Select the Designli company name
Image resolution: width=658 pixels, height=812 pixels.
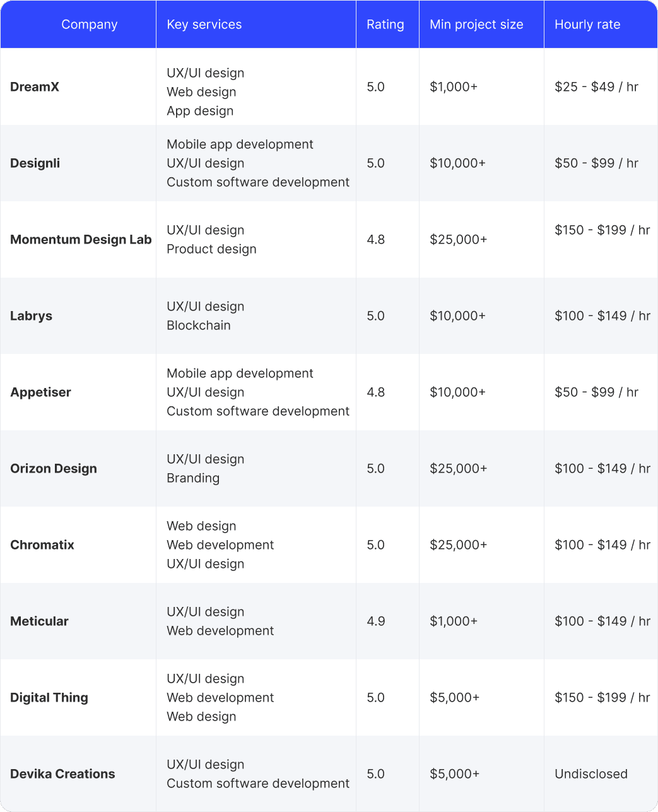click(x=35, y=163)
